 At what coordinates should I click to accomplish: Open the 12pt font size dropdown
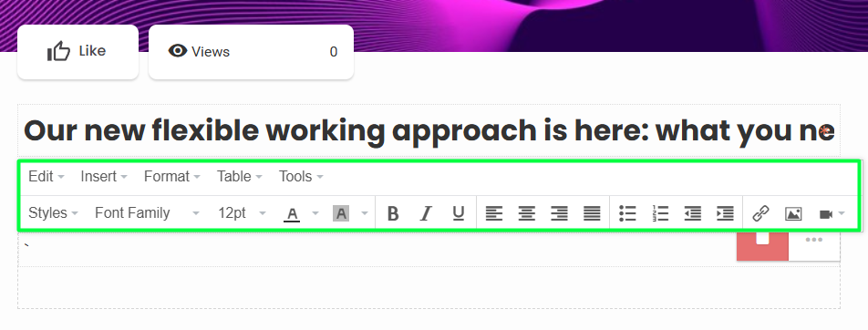point(242,213)
